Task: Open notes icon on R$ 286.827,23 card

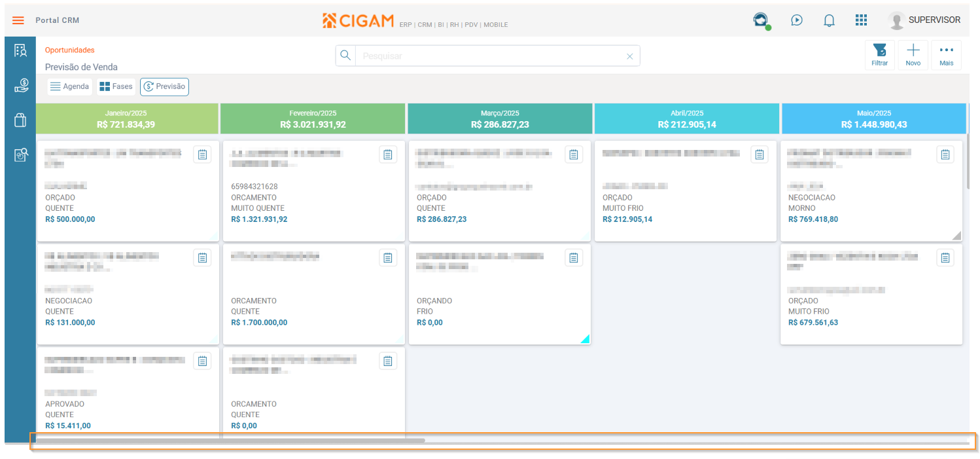Action: click(x=574, y=155)
